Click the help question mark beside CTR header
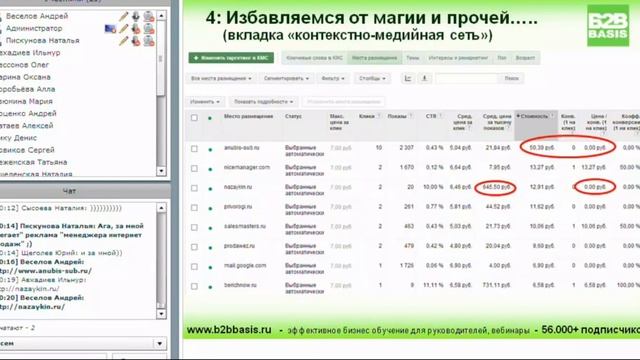 441,116
